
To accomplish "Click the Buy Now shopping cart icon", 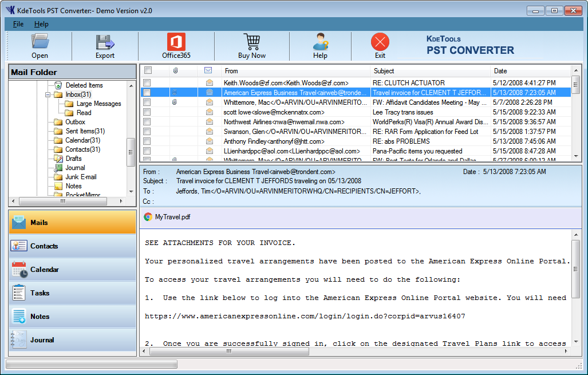I will click(252, 42).
